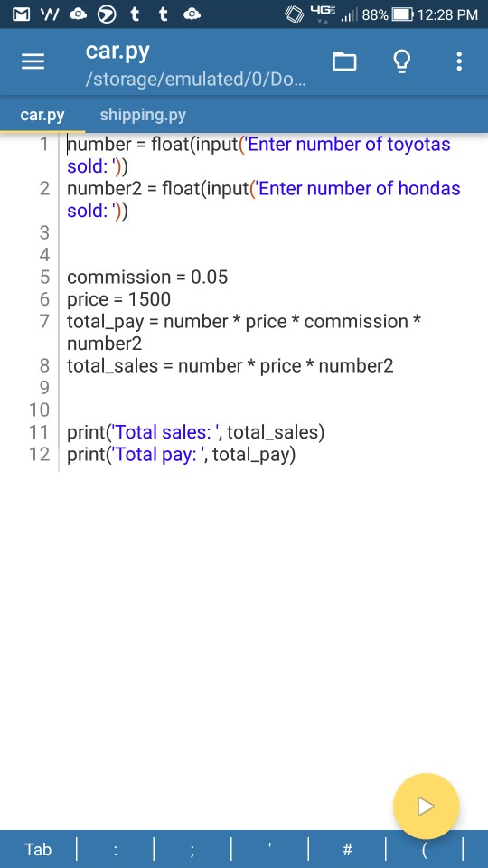This screenshot has height=868, width=488.
Task: Tap the lightbulb icon
Action: 401,61
